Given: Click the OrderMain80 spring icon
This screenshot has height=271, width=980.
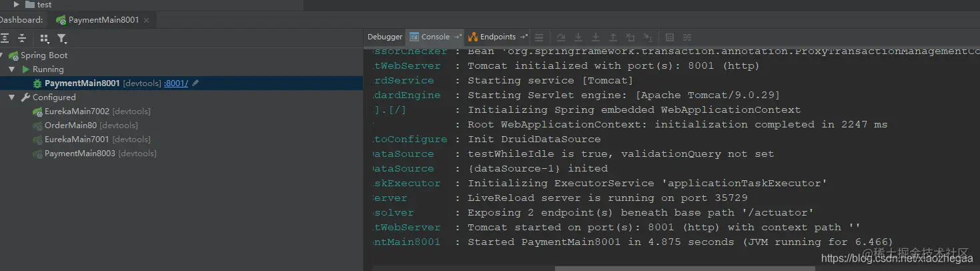Looking at the screenshot, I should [38, 125].
